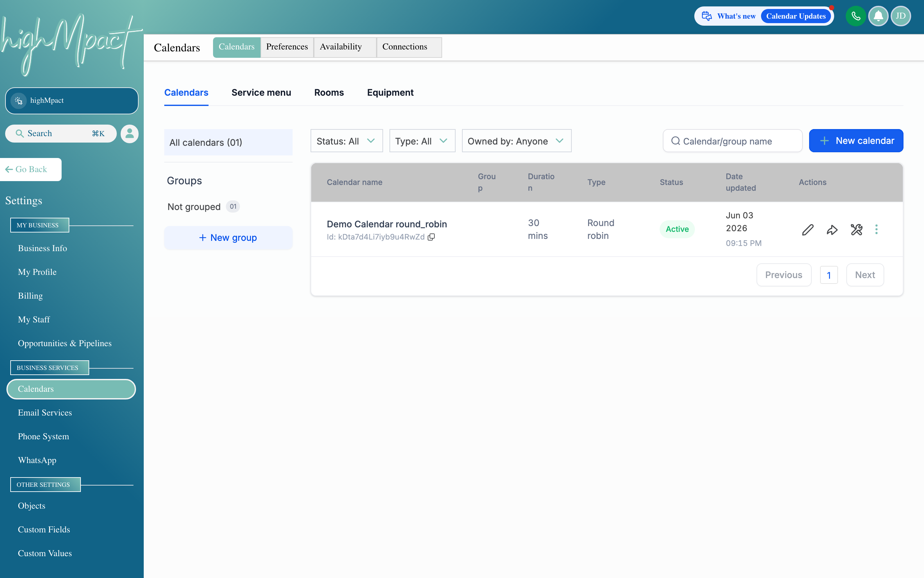Image resolution: width=924 pixels, height=578 pixels.
Task: Open My Profile in settings sidebar
Action: point(37,272)
